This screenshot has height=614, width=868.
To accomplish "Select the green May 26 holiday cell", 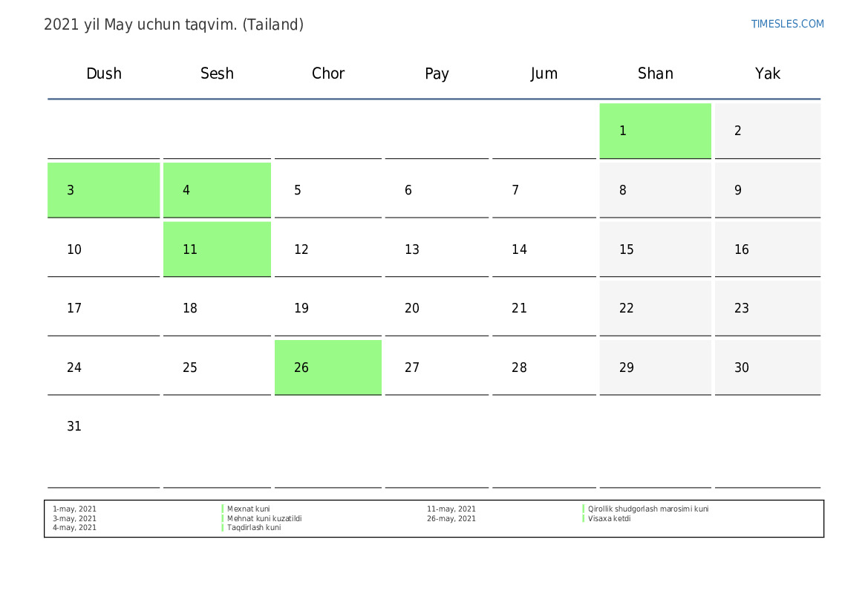I will tap(327, 368).
